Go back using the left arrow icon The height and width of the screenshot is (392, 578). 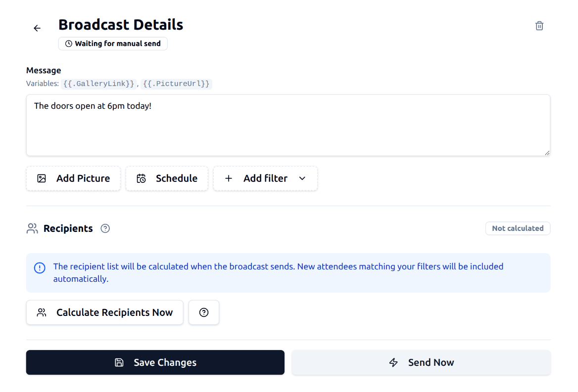pos(37,28)
